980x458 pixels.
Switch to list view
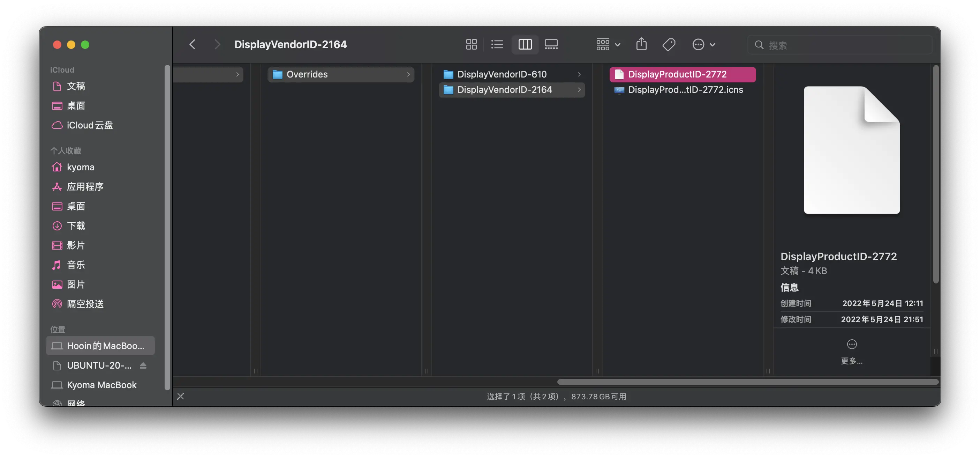click(x=497, y=45)
